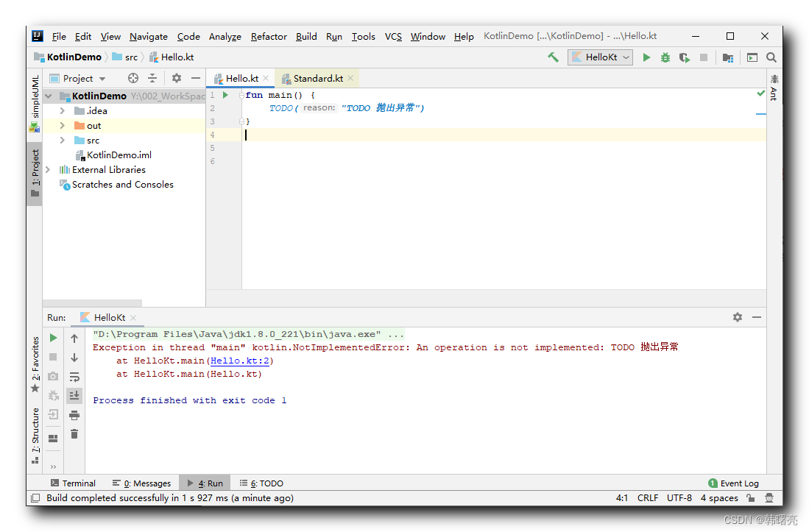
Task: Minimize the Run tool window
Action: click(x=757, y=317)
